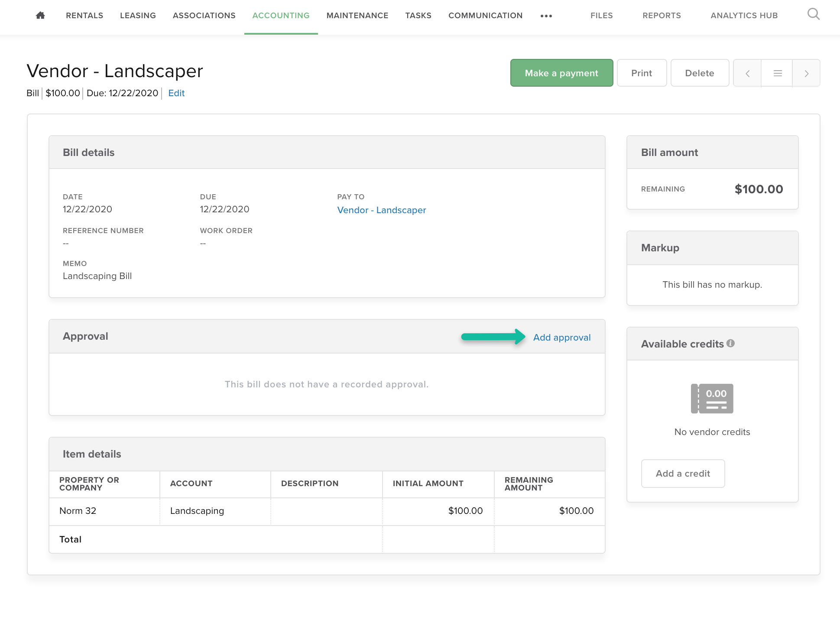Click Make a payment button
This screenshot has height=617, width=840.
(561, 73)
